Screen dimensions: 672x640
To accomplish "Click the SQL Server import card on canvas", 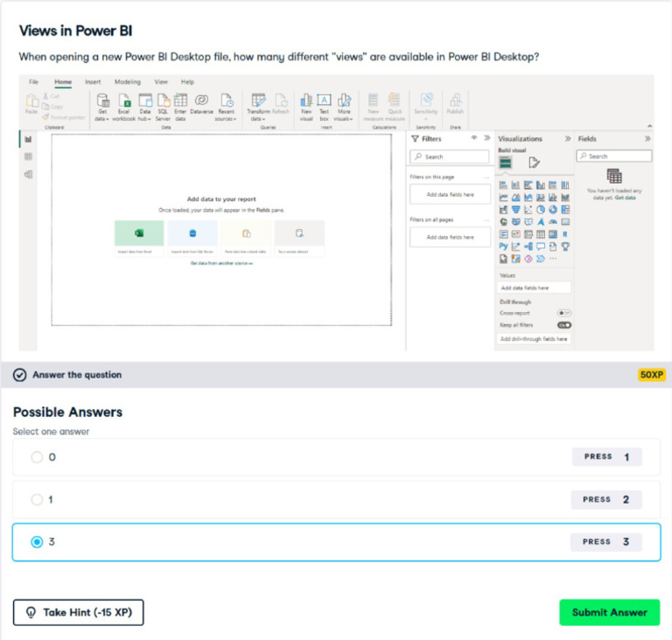I will coord(192,238).
